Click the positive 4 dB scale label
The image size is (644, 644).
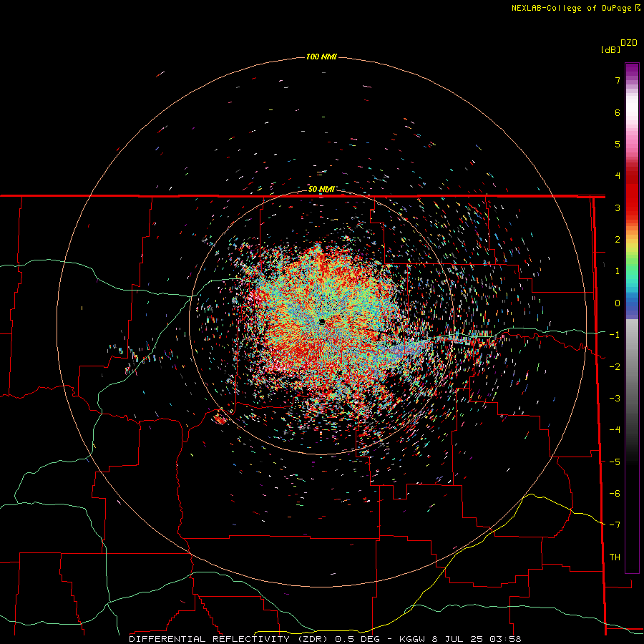tap(618, 176)
